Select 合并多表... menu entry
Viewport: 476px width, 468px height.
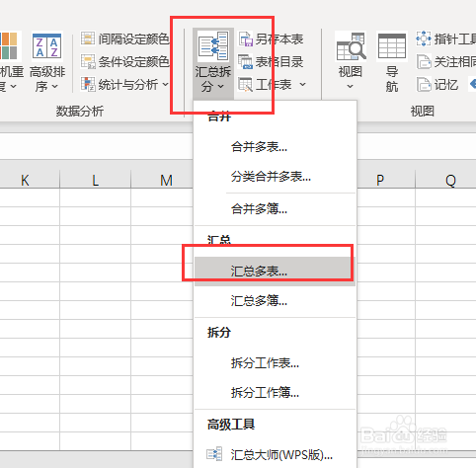(x=275, y=147)
